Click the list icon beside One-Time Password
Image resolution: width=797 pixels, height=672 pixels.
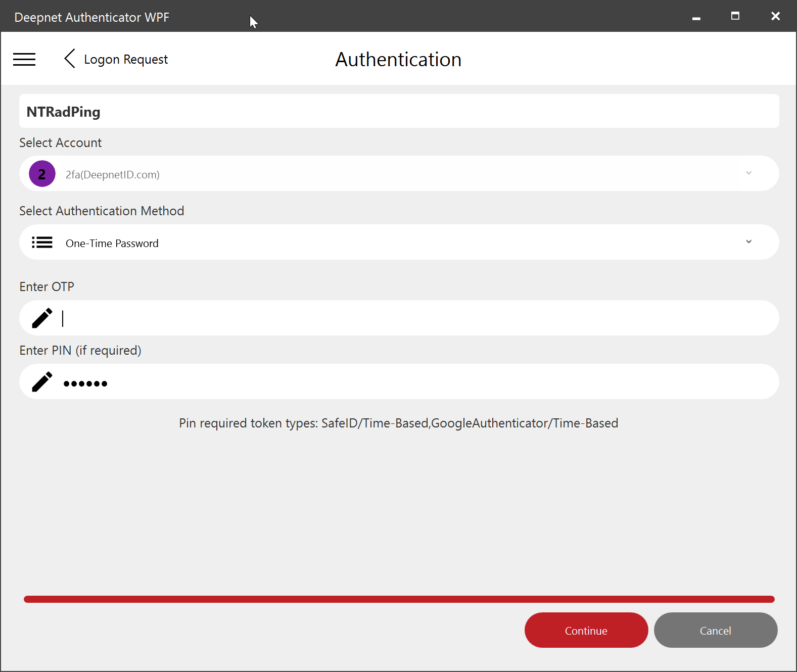point(42,243)
